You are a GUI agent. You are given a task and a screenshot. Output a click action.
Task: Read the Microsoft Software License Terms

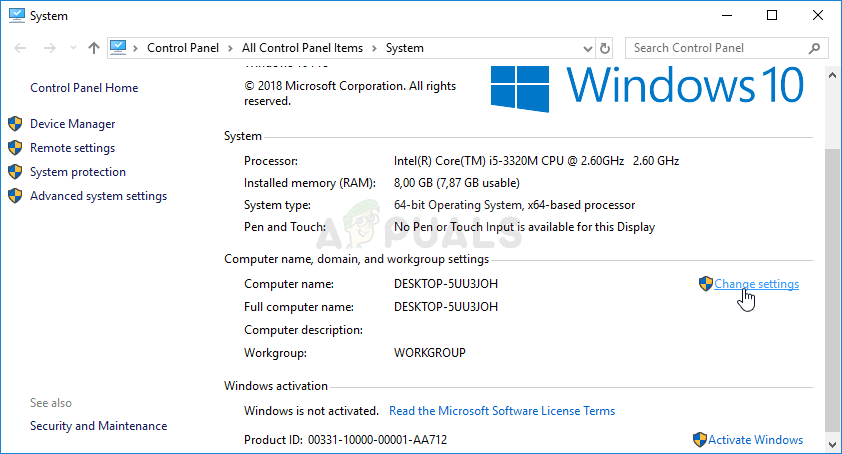(x=502, y=411)
